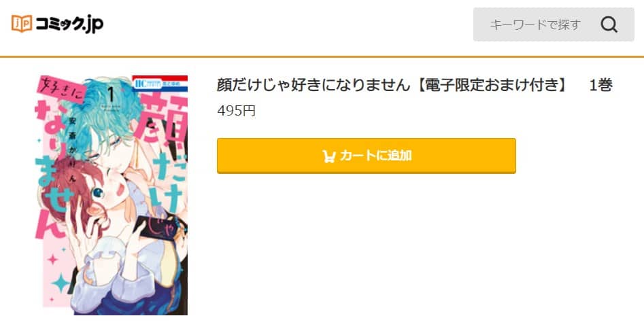The image size is (644, 333).
Task: Click the golden divider line below header
Action: click(x=322, y=56)
